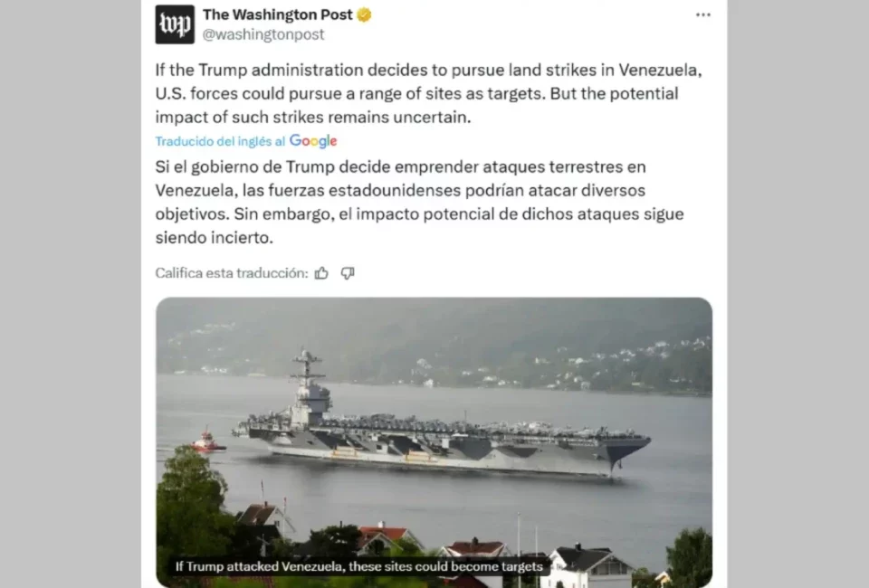Click the video caption about Venezuela targets
This screenshot has height=588, width=869.
point(359,566)
